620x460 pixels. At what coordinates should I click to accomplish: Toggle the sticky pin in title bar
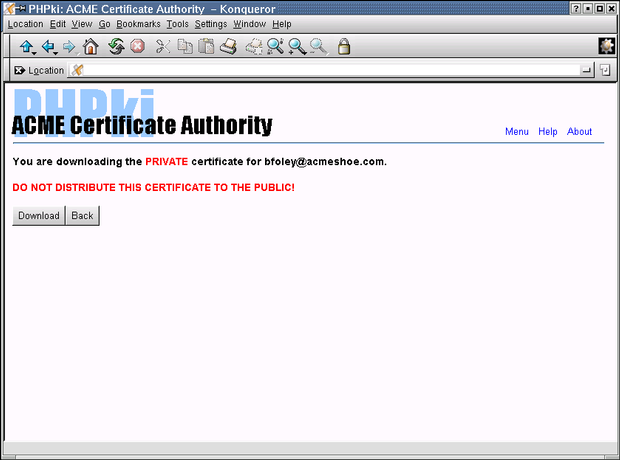21,8
